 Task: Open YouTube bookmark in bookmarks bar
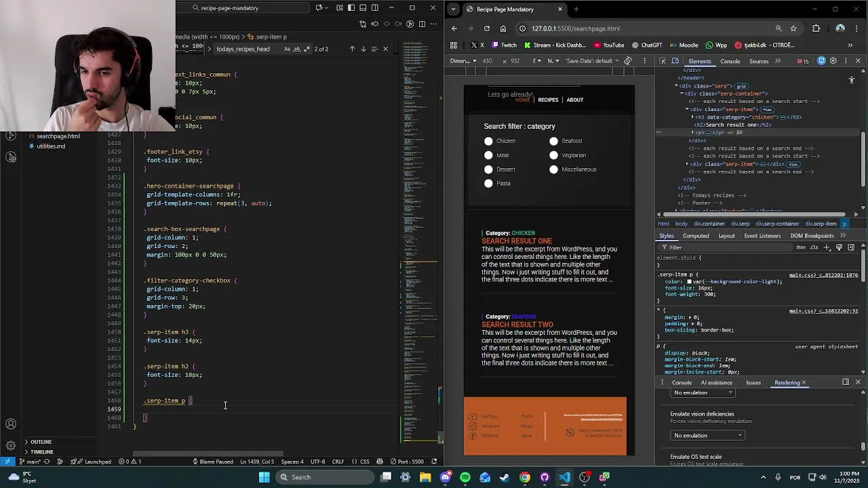(608, 45)
